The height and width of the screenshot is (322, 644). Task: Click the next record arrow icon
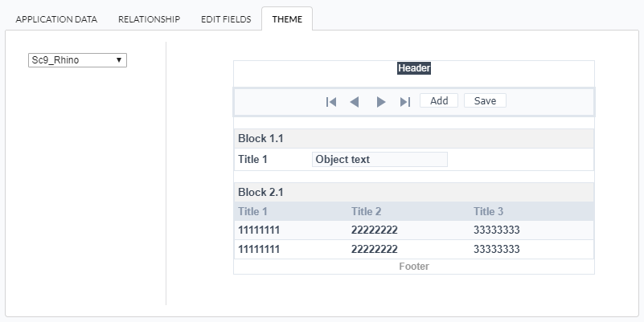381,102
